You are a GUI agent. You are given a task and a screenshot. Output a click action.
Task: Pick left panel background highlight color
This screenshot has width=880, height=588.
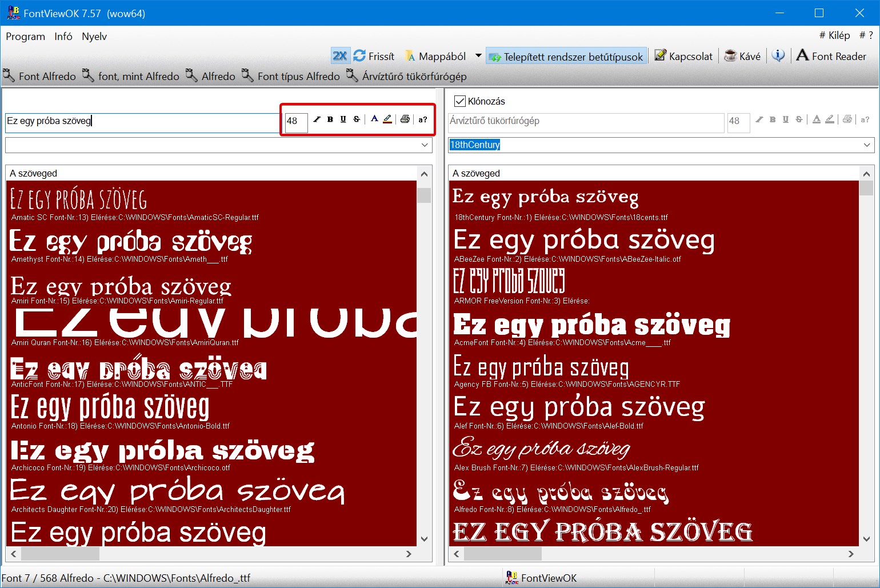pyautogui.click(x=387, y=119)
